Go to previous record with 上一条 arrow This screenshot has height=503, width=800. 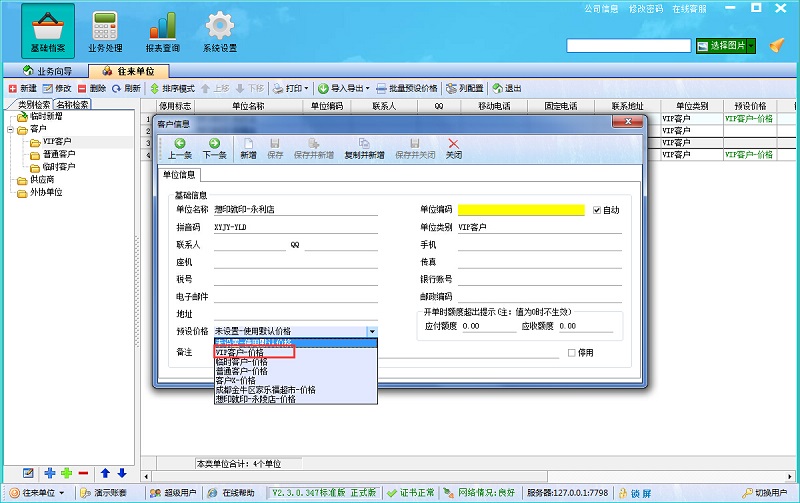point(180,148)
